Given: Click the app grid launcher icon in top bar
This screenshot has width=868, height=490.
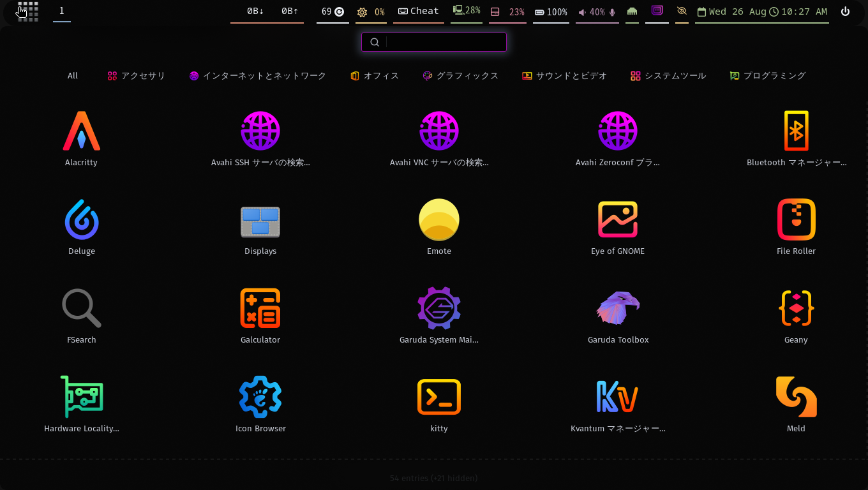Looking at the screenshot, I should (x=28, y=11).
